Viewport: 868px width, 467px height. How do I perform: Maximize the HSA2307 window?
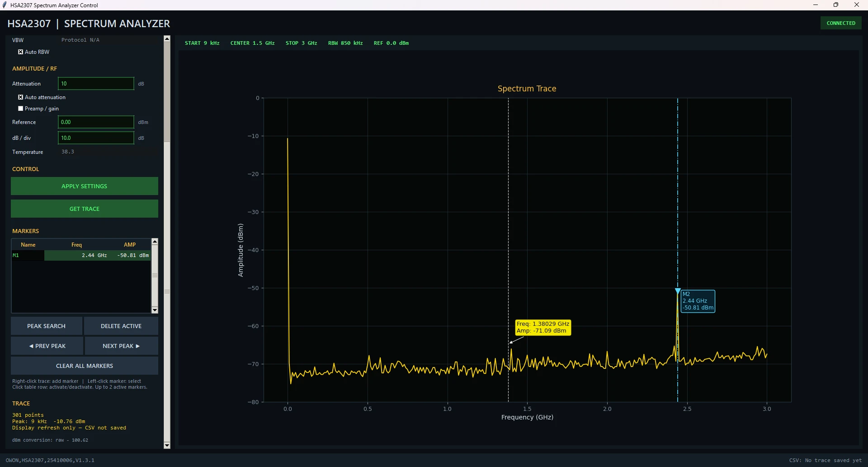pos(836,5)
